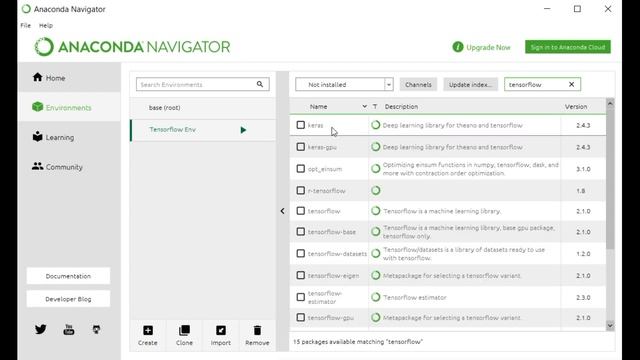Open Anaconda's Twitter page icon
The height and width of the screenshot is (360, 640).
[x=40, y=329]
